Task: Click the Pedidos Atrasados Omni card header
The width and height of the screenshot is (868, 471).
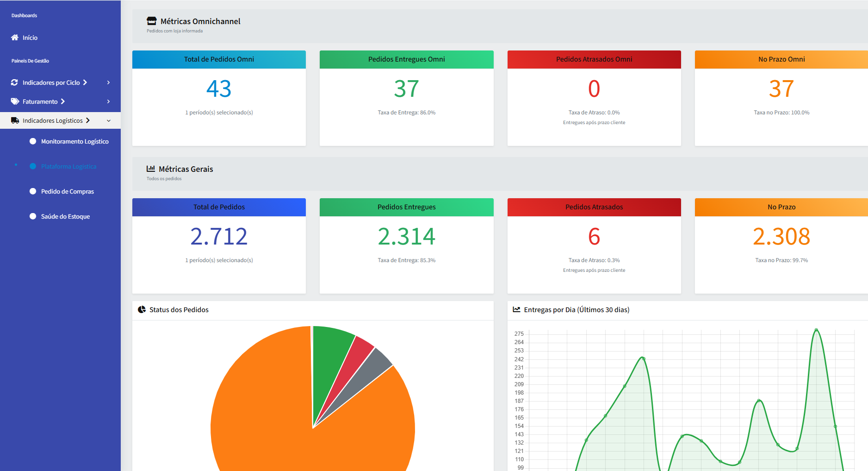Action: point(594,59)
